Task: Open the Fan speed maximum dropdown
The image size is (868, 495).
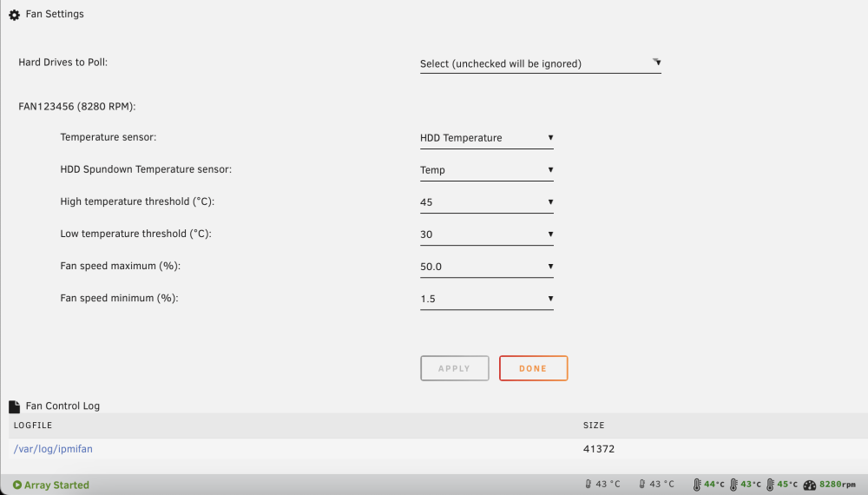Action: click(x=487, y=267)
